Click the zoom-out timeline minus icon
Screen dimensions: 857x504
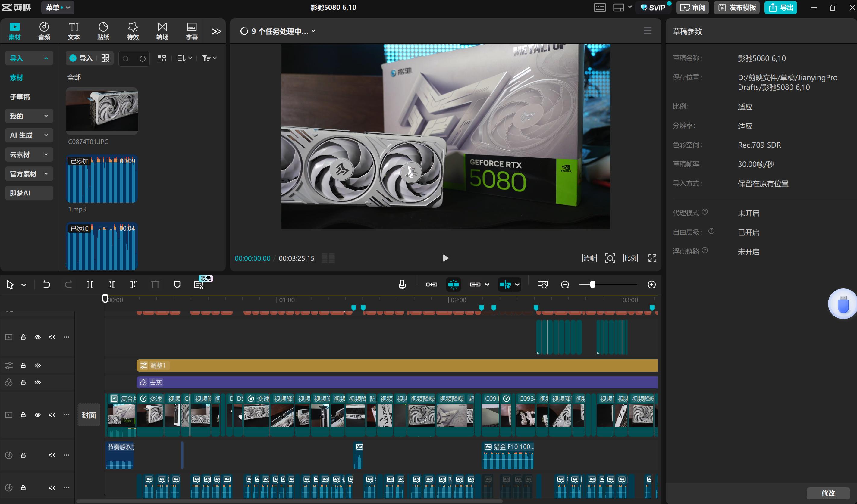[565, 285]
